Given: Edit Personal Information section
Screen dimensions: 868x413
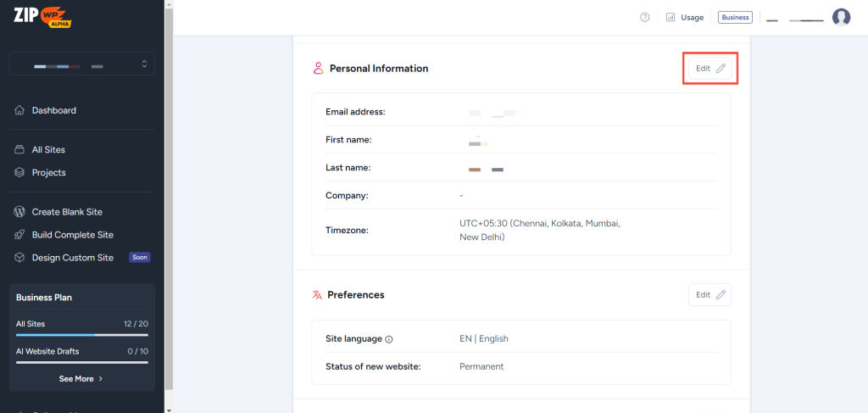Looking at the screenshot, I should [x=709, y=68].
